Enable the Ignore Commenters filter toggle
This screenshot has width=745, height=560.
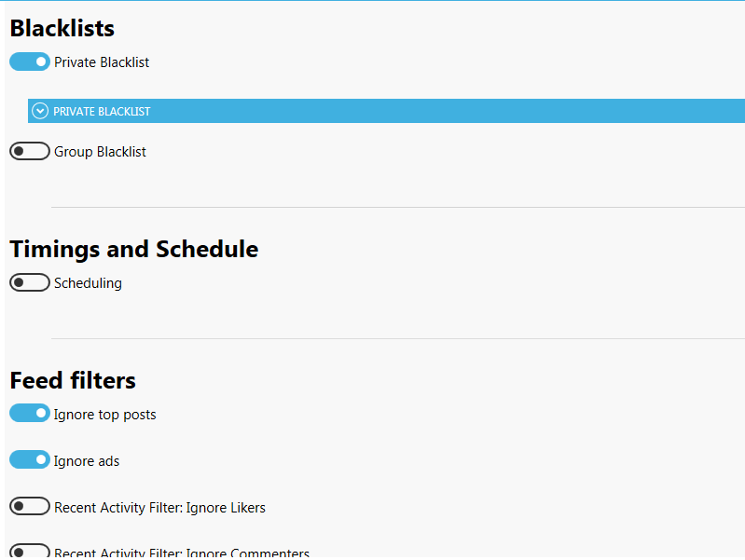30,551
